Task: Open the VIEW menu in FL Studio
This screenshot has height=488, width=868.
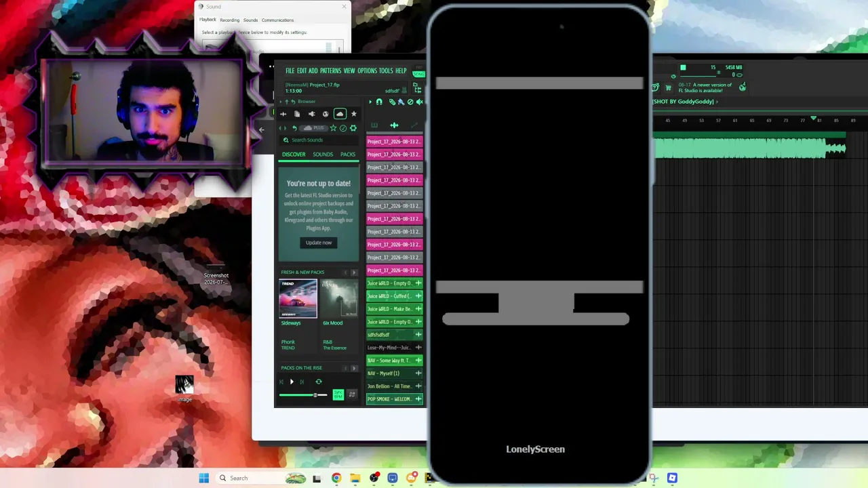Action: (x=349, y=71)
